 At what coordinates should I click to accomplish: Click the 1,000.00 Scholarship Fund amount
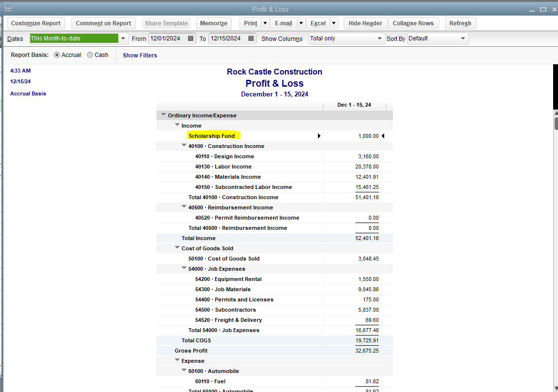tap(368, 136)
